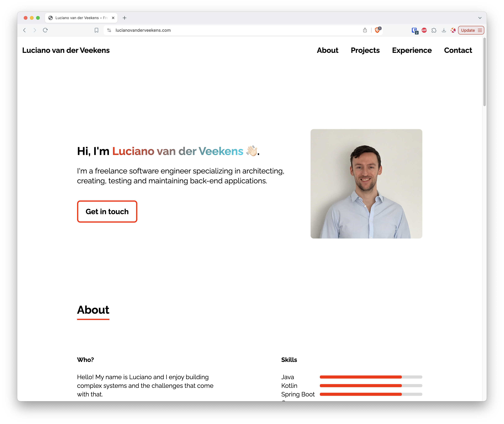Click the Get in touch button
504x424 pixels.
click(107, 212)
